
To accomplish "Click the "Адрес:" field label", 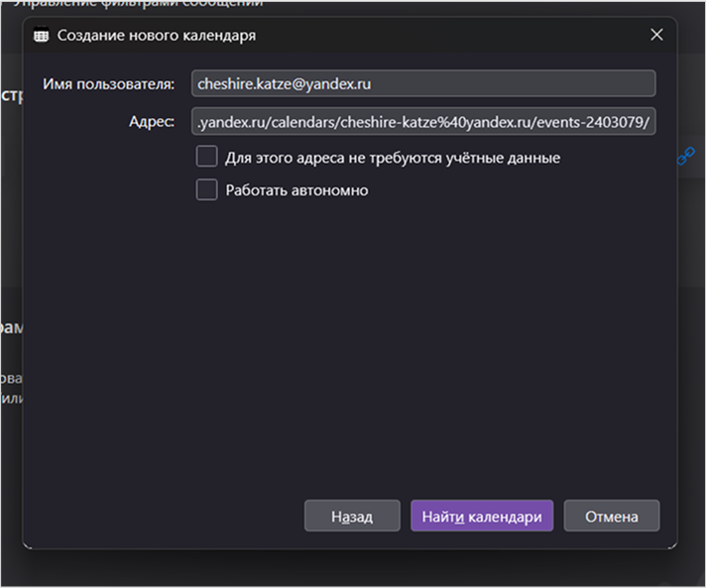I will point(151,122).
